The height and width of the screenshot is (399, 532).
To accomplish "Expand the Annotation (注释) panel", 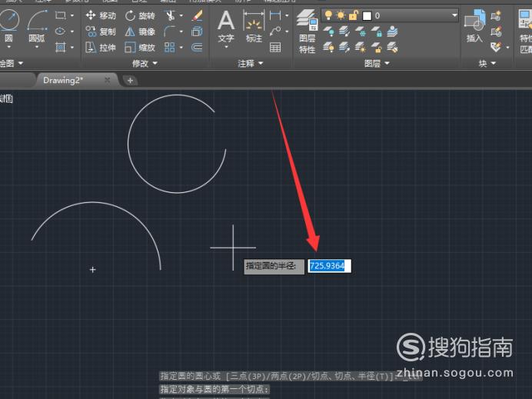I will click(x=251, y=63).
